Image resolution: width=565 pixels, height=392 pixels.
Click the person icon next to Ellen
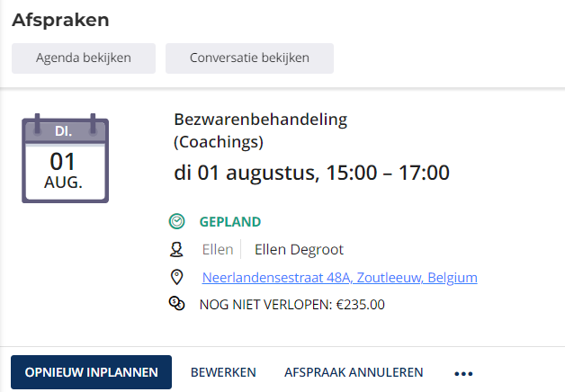176,249
